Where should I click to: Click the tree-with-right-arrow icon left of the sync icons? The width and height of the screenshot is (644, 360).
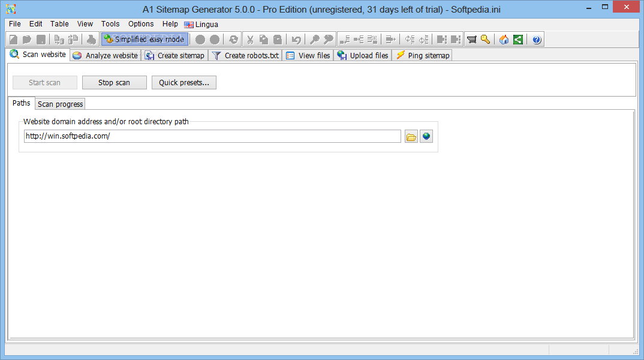(x=390, y=40)
